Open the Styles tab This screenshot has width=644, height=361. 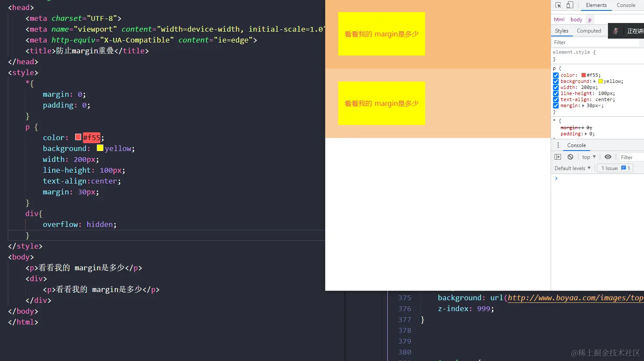(x=561, y=31)
